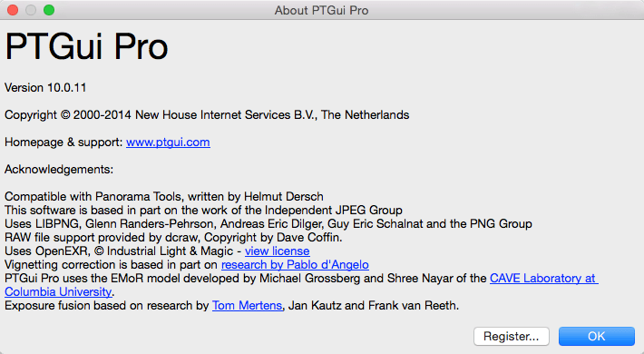644x354 pixels.
Task: Open the OpenEXR view license link
Action: click(278, 251)
